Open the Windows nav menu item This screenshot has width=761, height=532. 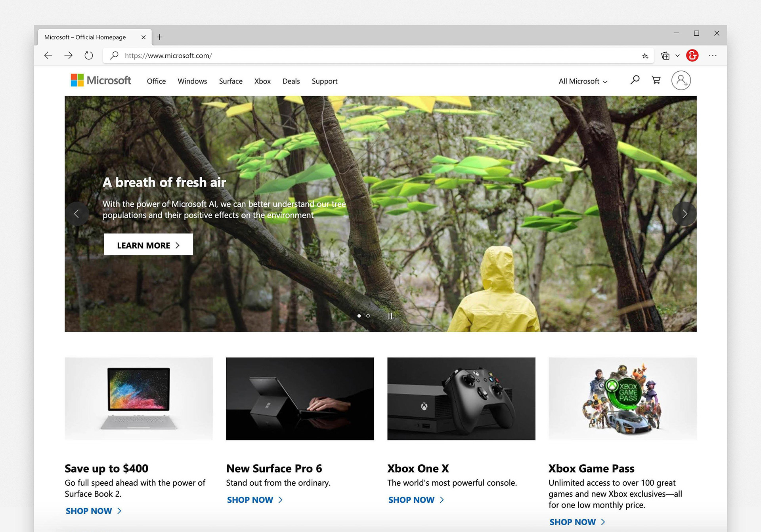point(192,81)
